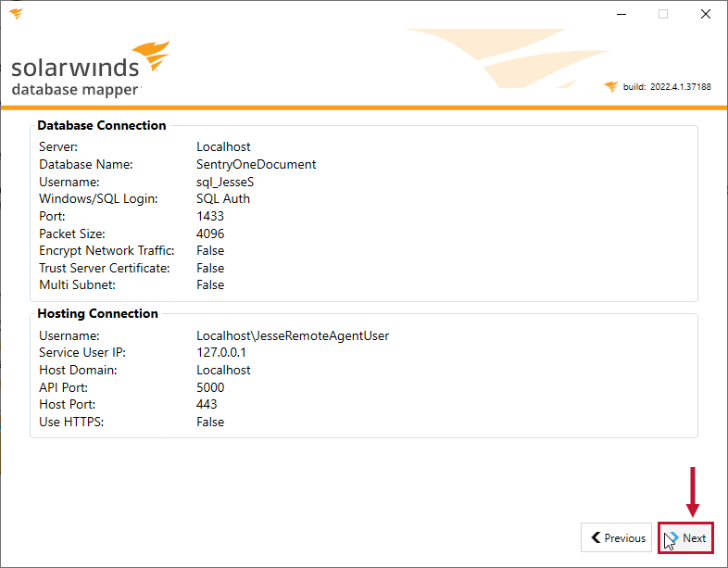Click the Host Port: label

[67, 404]
